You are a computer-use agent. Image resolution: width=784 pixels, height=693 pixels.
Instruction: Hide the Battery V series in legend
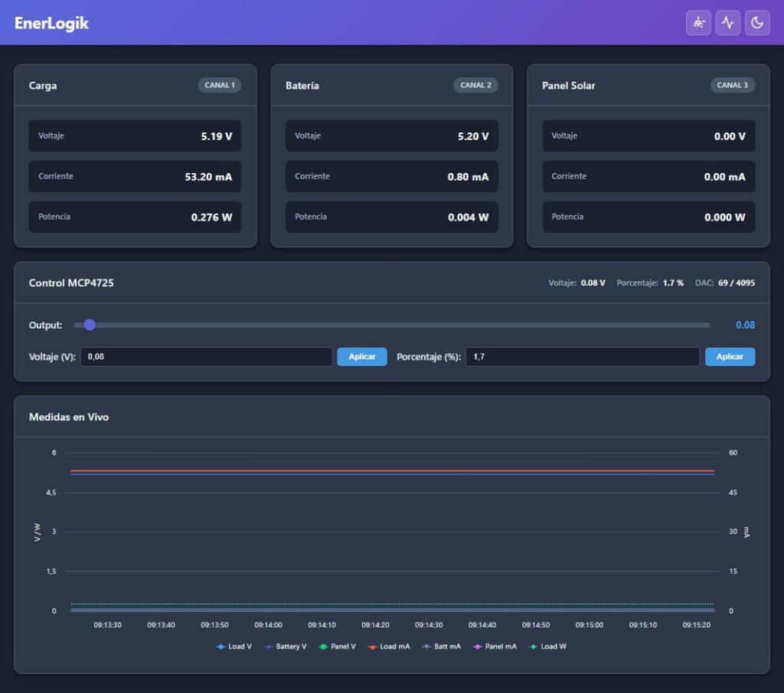(x=284, y=646)
